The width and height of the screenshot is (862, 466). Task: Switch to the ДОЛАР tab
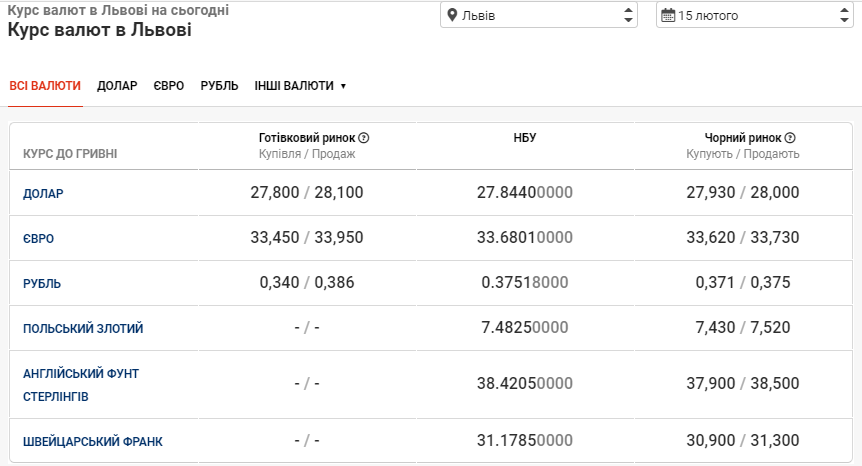(117, 86)
